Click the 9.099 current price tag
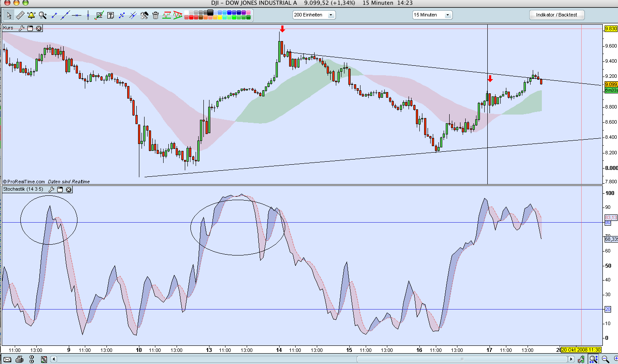618x364 pixels. click(x=611, y=84)
